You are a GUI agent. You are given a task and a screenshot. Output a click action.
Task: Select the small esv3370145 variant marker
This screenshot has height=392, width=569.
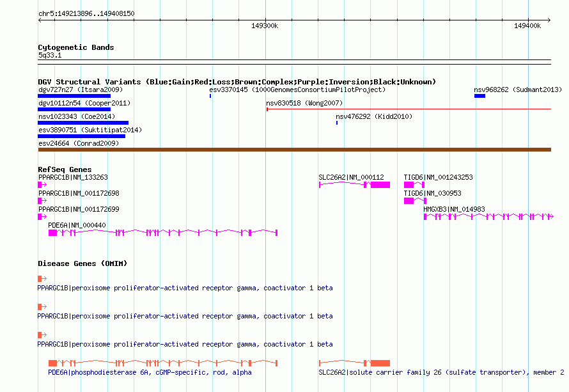[x=210, y=96]
